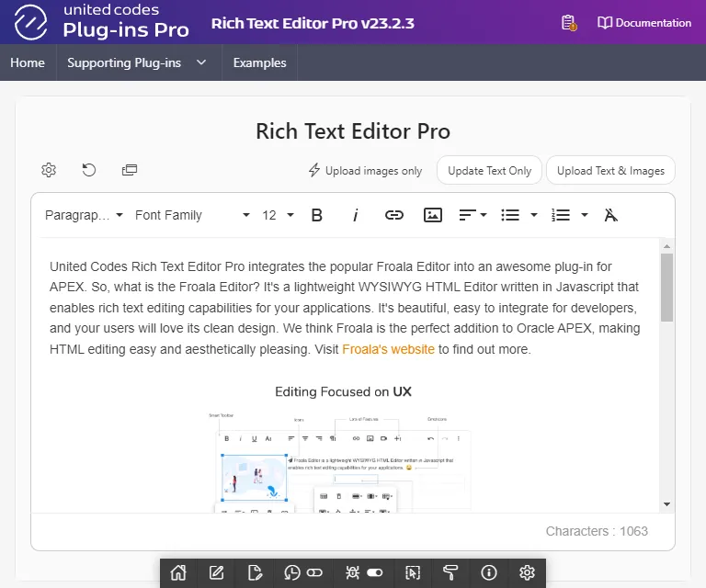Toggle bold formatting in editor toolbar
706x588 pixels.
click(x=317, y=215)
